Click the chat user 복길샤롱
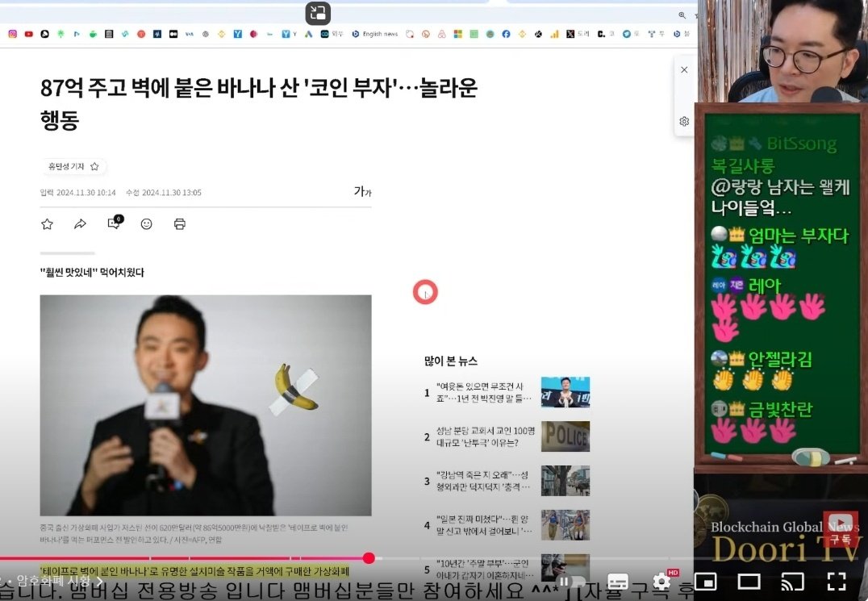 743,165
